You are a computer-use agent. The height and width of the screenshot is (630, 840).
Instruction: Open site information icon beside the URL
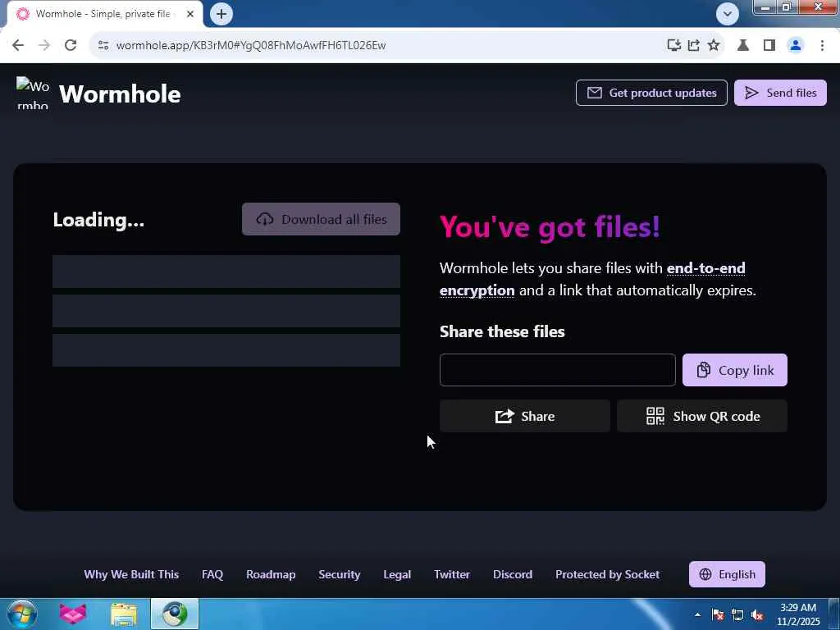click(x=103, y=45)
